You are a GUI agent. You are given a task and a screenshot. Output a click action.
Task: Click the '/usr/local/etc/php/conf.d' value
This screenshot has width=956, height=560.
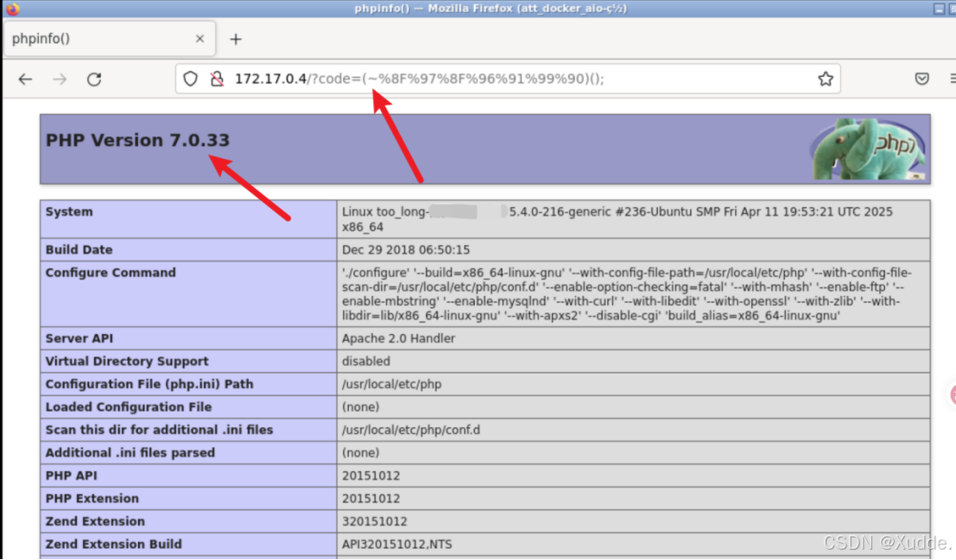pyautogui.click(x=411, y=430)
